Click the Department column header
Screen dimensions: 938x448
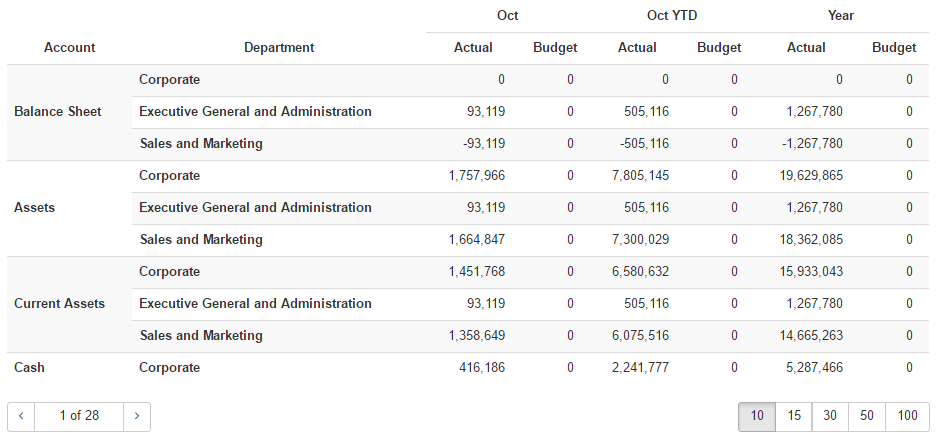[279, 47]
